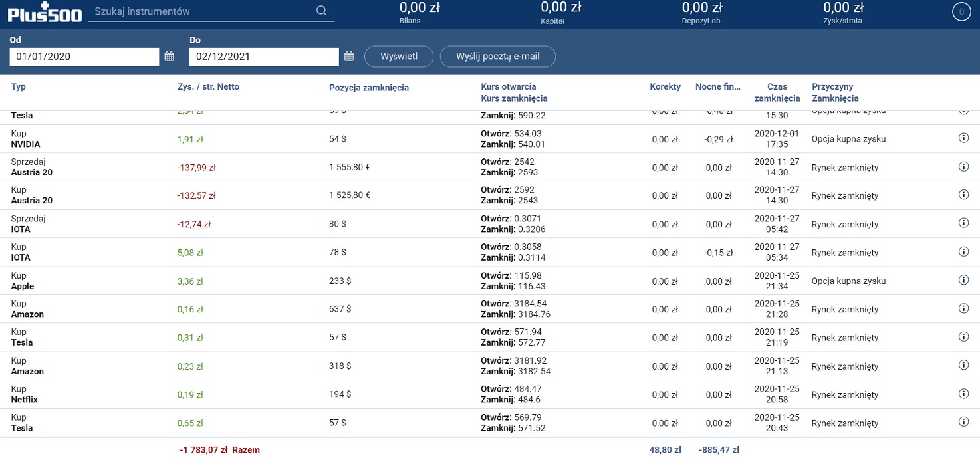Image resolution: width=980 pixels, height=462 pixels.
Task: Click the Depozyt ob. label
Action: (x=702, y=21)
